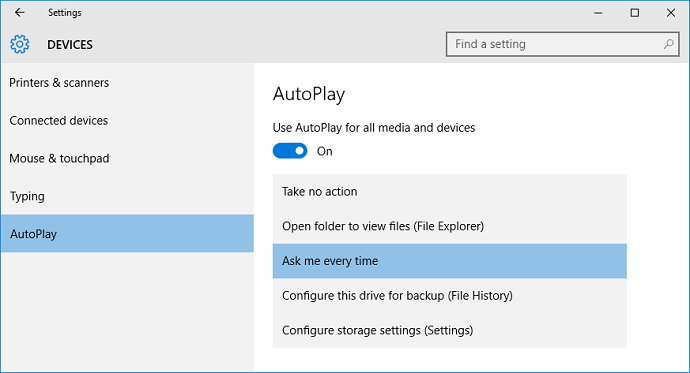Click the back arrow in Settings title bar
This screenshot has width=690, height=373.
(19, 12)
